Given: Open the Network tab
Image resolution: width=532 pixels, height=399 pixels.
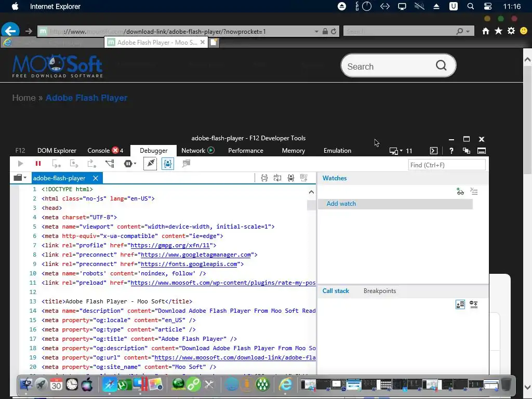Looking at the screenshot, I should point(198,151).
